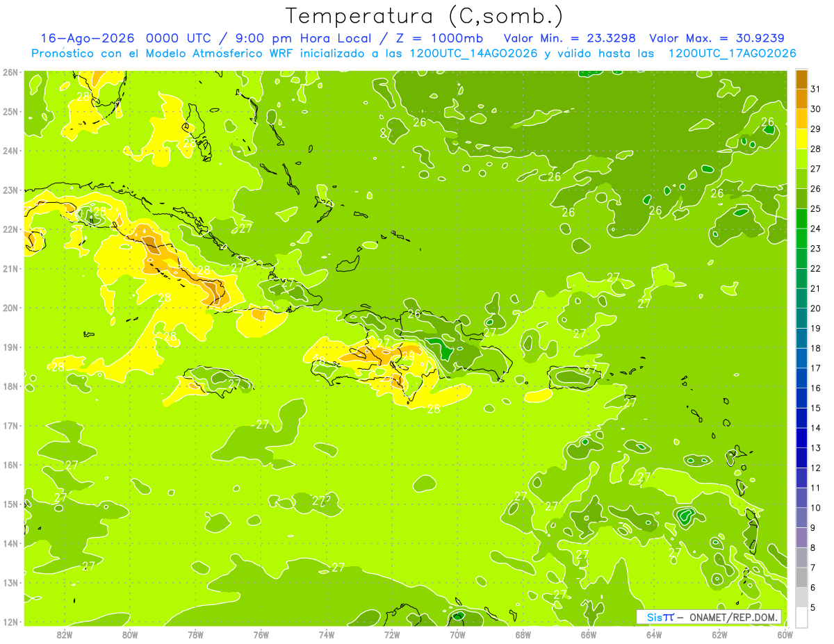Click the 21 label on the color scale

(815, 288)
